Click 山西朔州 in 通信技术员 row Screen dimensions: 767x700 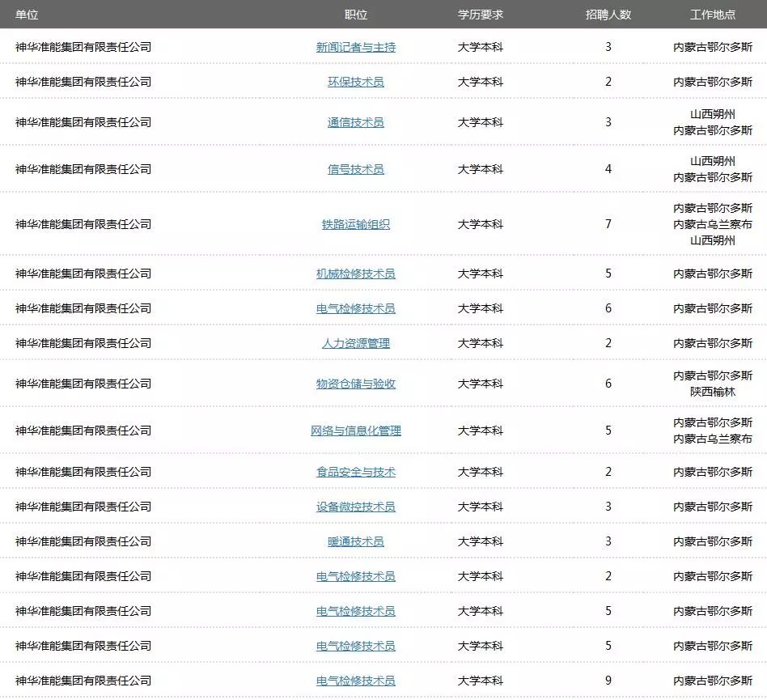713,114
